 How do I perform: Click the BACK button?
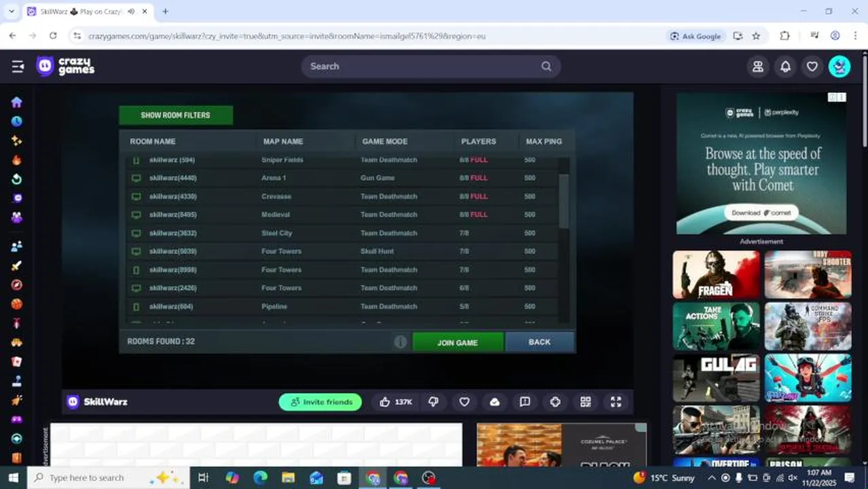(x=539, y=342)
